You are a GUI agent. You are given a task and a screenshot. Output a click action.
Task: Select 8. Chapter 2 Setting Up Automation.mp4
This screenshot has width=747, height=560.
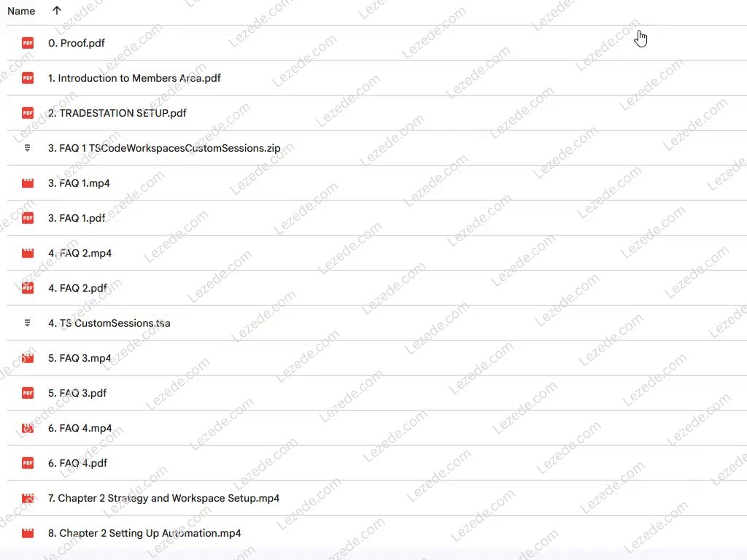coord(144,533)
